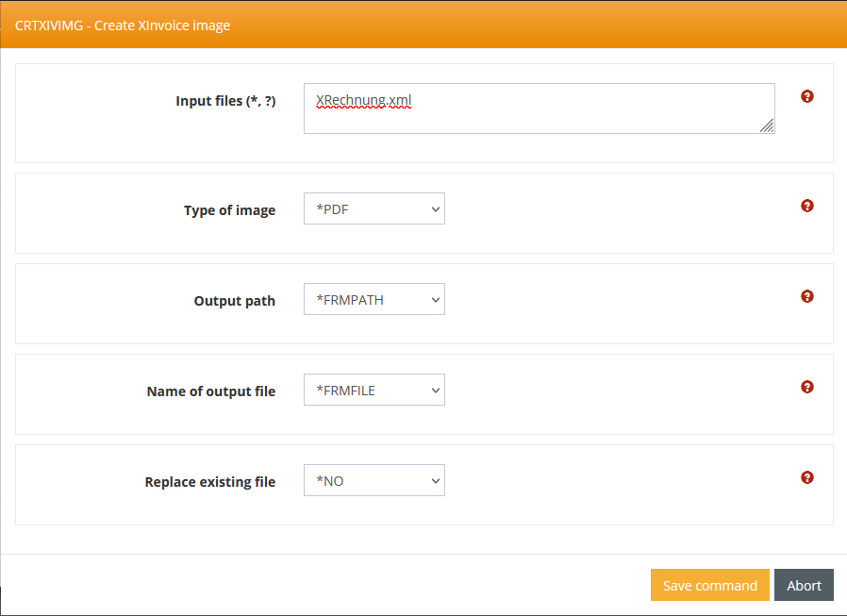Click the Input files textarea resize handle
The image size is (847, 616).
(x=767, y=125)
